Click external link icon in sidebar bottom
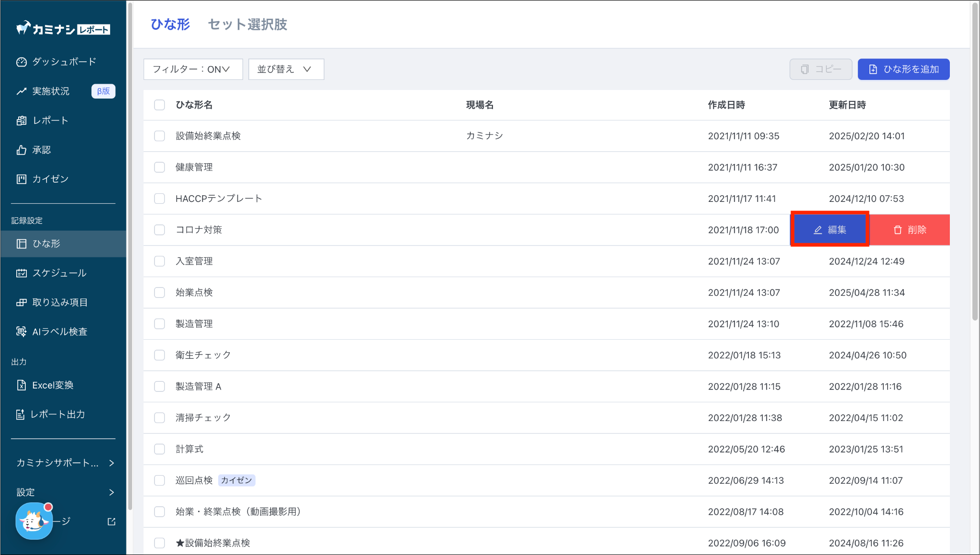 coord(111,522)
